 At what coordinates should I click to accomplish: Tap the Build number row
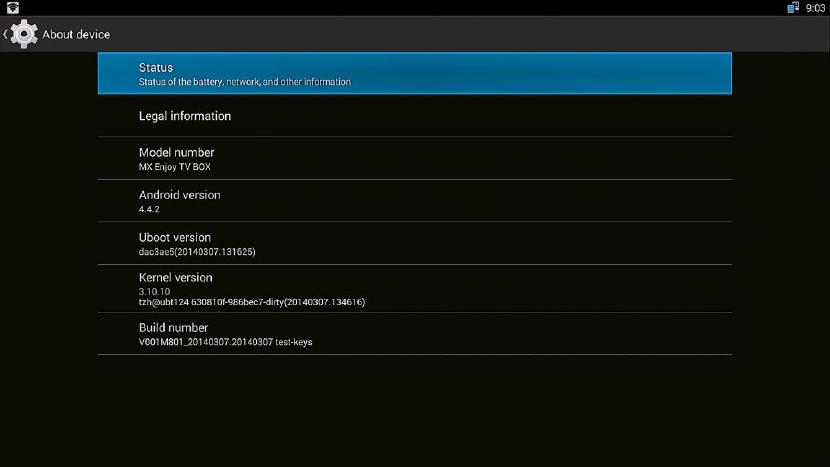click(x=414, y=334)
